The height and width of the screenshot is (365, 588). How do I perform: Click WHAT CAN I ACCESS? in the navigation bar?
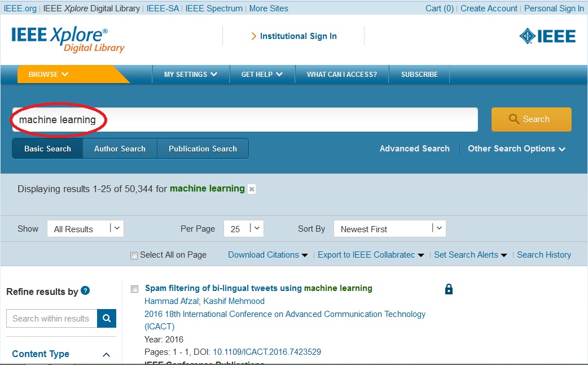[x=342, y=75]
